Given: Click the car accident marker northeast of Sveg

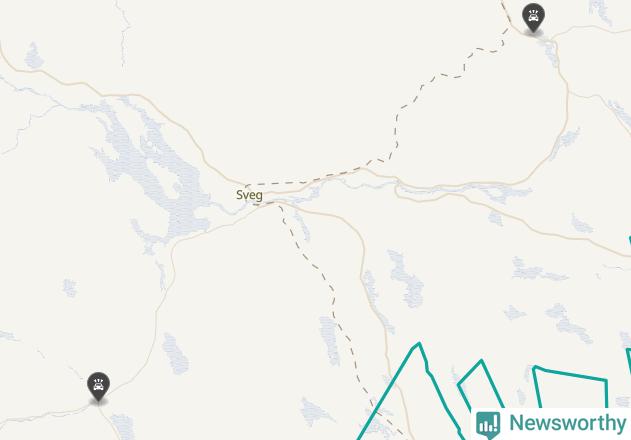Looking at the screenshot, I should pyautogui.click(x=533, y=18).
